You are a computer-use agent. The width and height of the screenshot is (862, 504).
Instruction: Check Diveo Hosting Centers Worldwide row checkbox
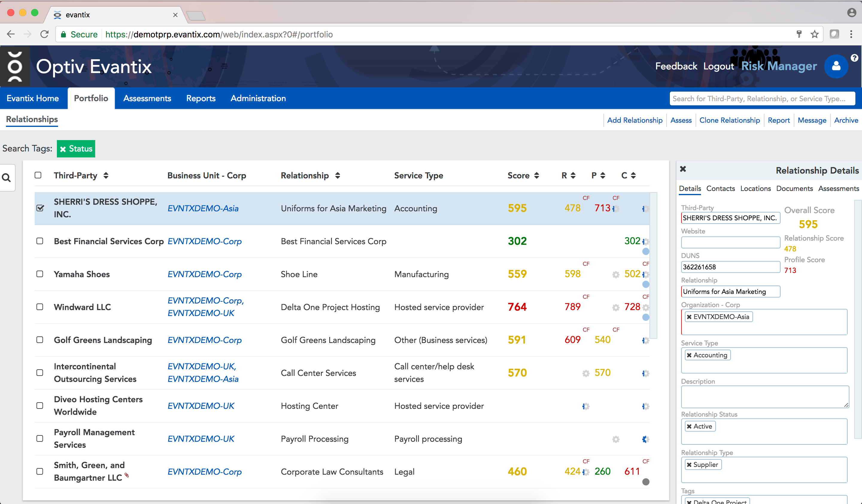(x=40, y=406)
